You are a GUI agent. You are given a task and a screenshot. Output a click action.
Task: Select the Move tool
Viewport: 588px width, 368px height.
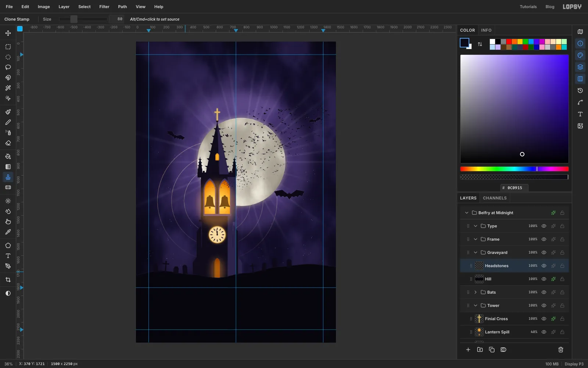pos(8,33)
